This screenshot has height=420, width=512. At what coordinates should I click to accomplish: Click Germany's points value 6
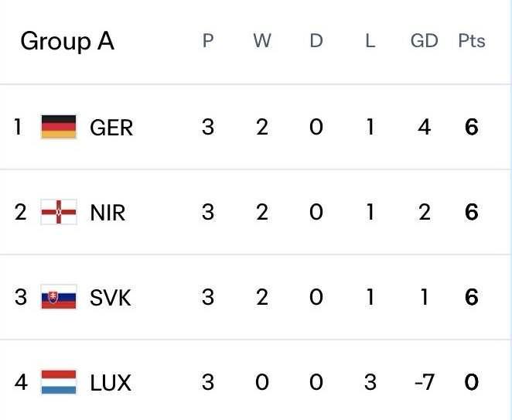(471, 127)
